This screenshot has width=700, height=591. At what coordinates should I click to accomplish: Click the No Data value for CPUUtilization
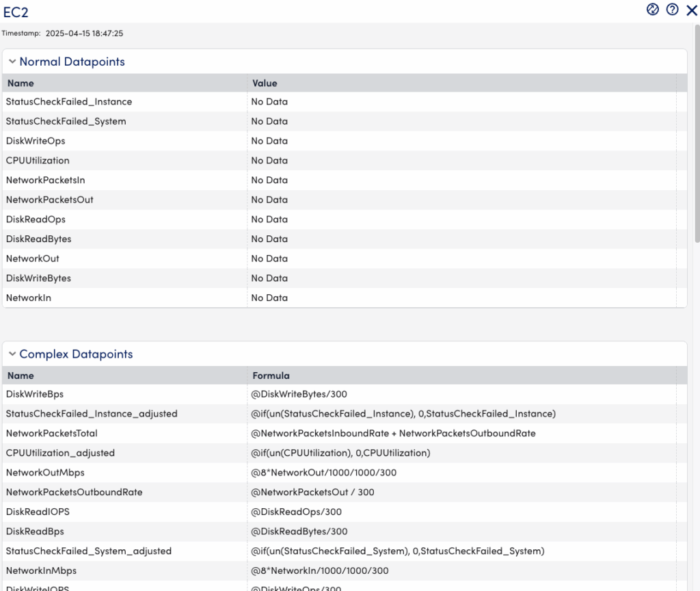269,161
